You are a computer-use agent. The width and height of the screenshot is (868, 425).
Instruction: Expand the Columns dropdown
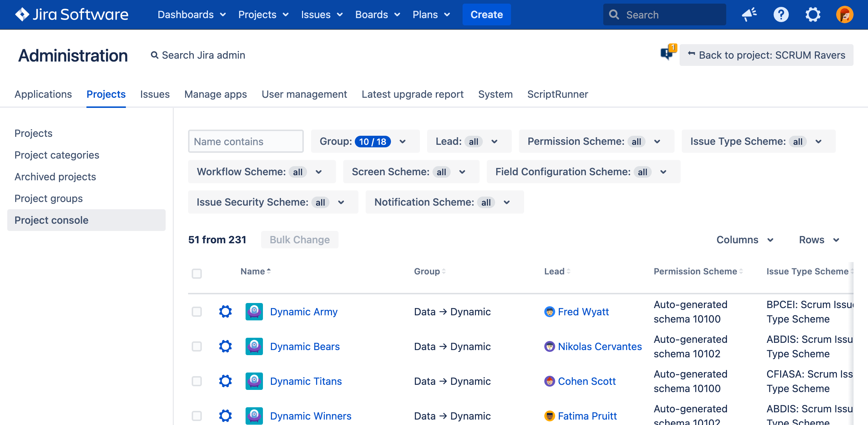745,240
